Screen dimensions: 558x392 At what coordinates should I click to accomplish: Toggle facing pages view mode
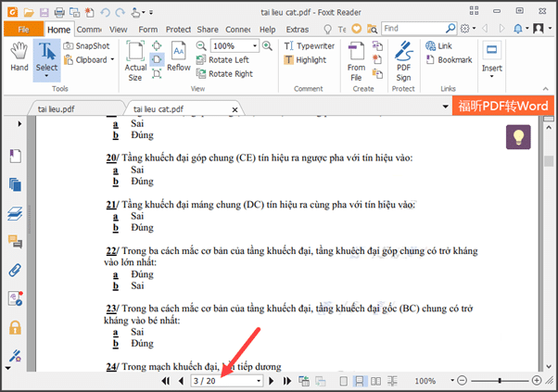[x=374, y=381]
